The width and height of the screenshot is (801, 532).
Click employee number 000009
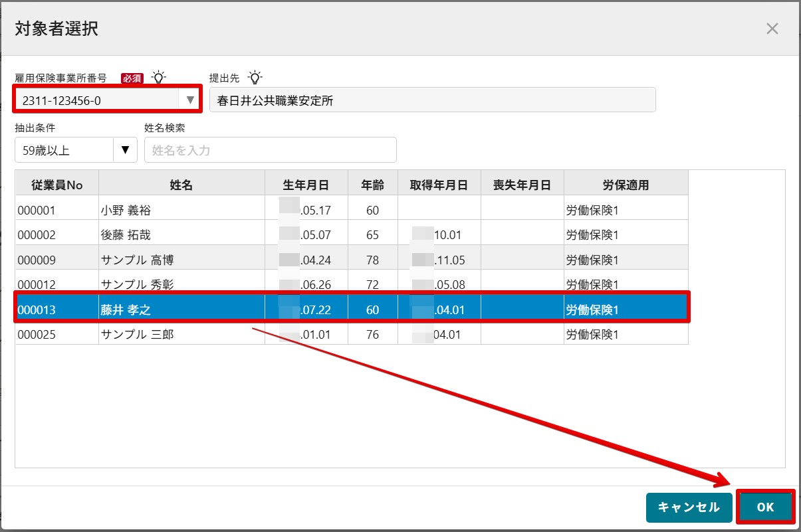pos(37,260)
